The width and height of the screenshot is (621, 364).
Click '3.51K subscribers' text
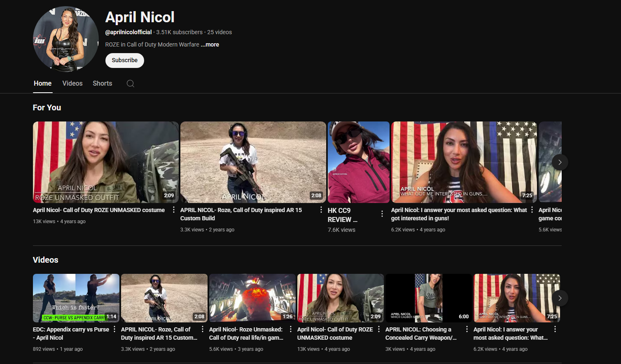180,32
